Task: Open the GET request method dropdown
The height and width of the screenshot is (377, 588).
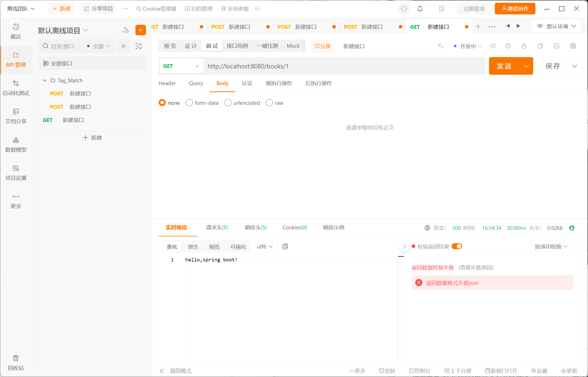Action: tap(181, 66)
